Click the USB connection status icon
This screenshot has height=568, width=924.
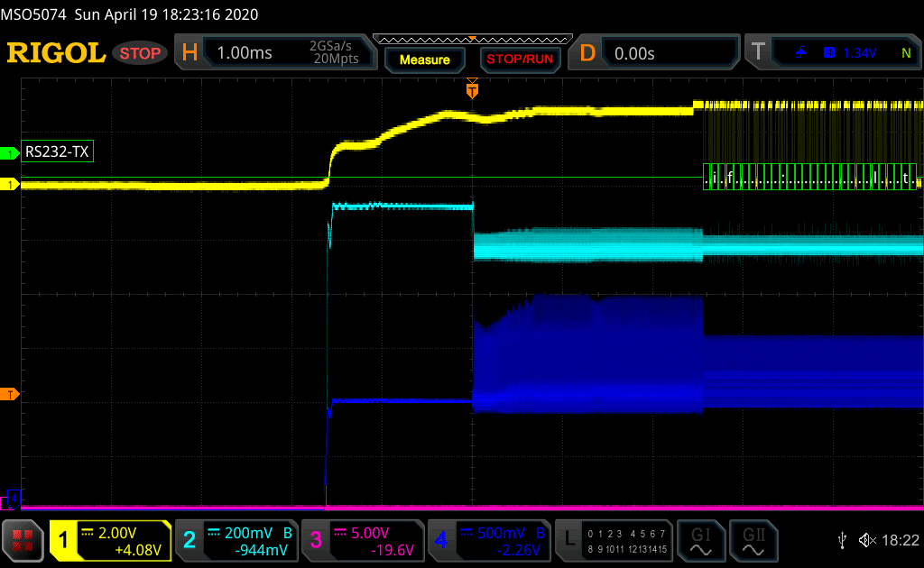click(842, 540)
